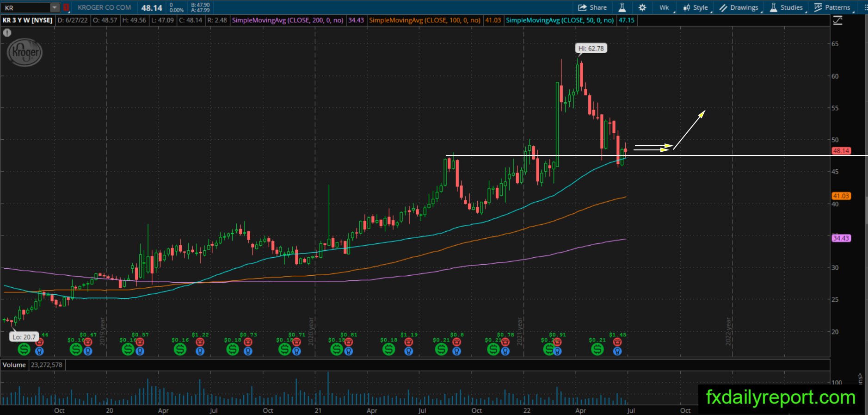This screenshot has height=415, width=868.
Task: Click the earnings phone icon labeled $1.45
Action: click(x=617, y=342)
